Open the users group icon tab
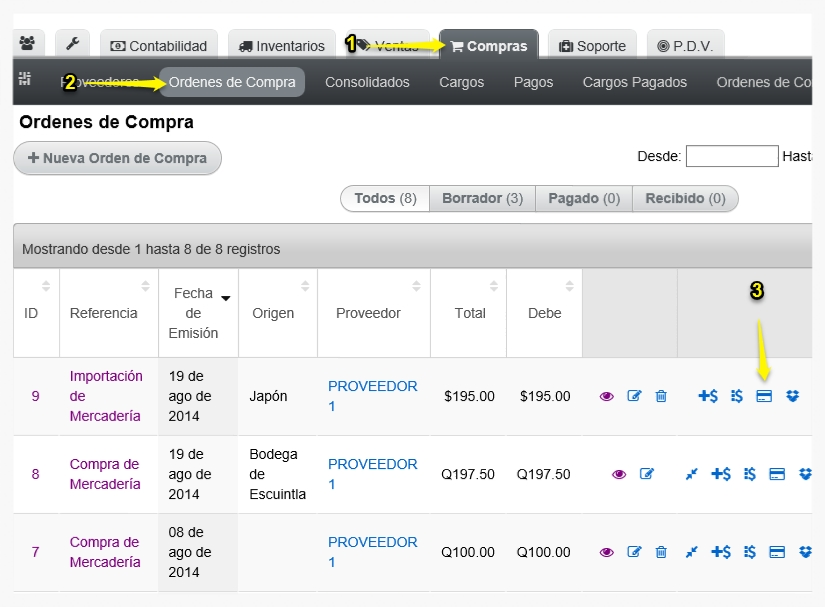The image size is (825, 607). 28,44
